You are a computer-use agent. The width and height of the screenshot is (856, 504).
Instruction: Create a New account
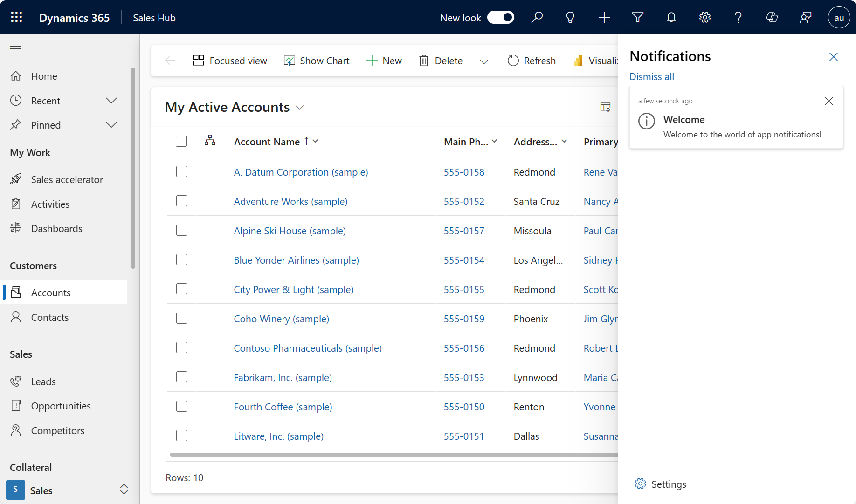[384, 61]
